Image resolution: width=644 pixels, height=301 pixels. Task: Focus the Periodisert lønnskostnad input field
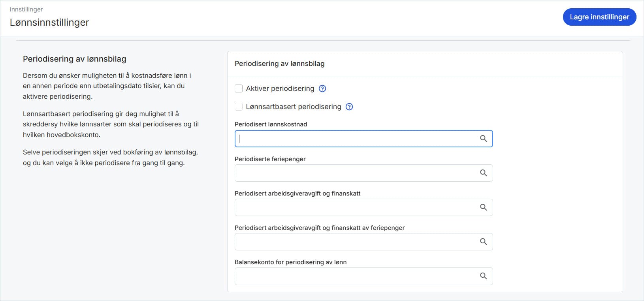pos(363,139)
